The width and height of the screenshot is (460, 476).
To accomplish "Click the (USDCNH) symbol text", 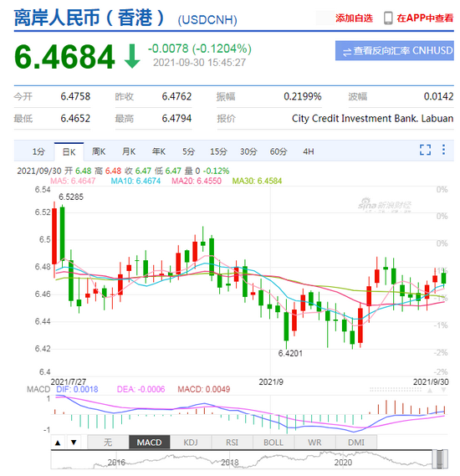I will (207, 20).
